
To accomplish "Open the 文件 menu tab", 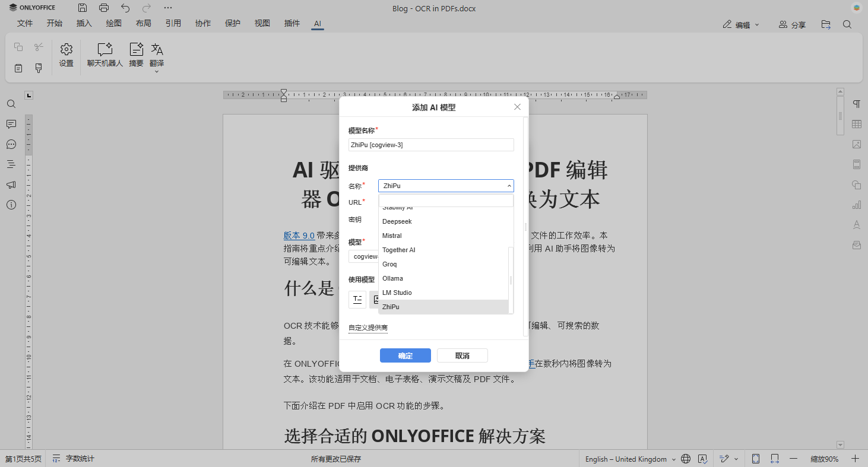I will (x=25, y=23).
